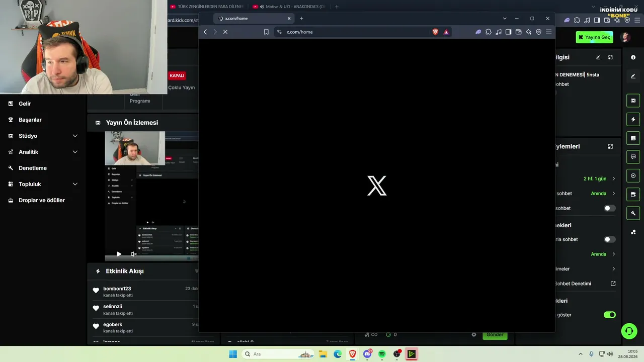The image size is (644, 362).
Task: Play the stream preview video
Action: (x=119, y=254)
